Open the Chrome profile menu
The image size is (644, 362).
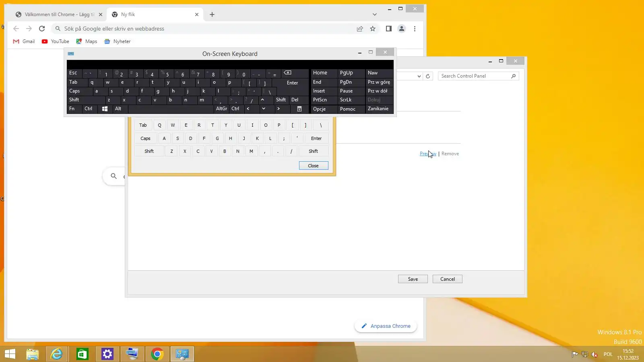[402, 29]
